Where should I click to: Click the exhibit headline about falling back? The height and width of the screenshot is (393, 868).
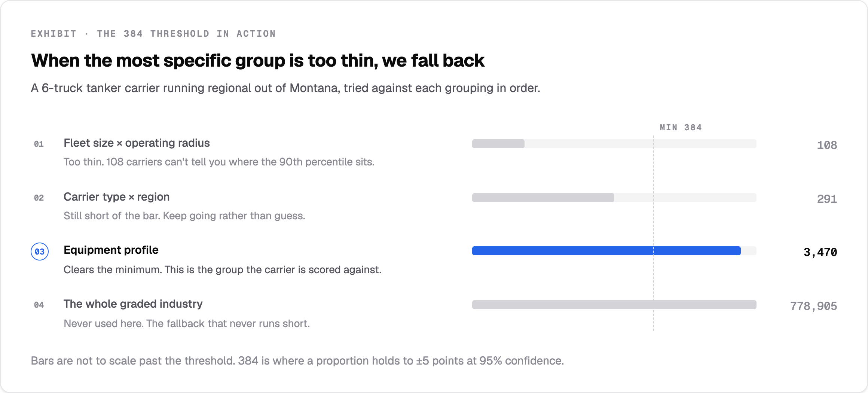click(x=258, y=61)
